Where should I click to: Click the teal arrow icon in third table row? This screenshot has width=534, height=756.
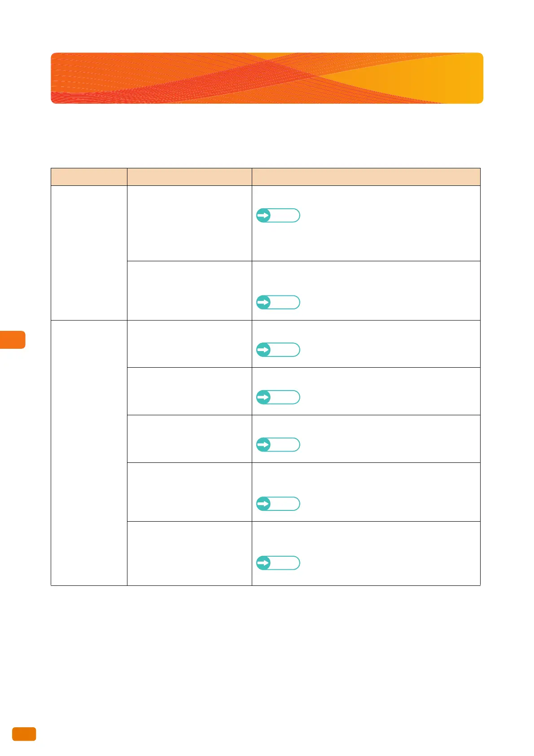coord(263,350)
